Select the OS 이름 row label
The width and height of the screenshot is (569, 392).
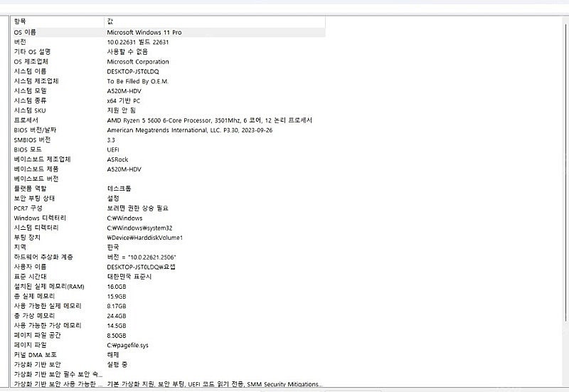tap(25, 32)
